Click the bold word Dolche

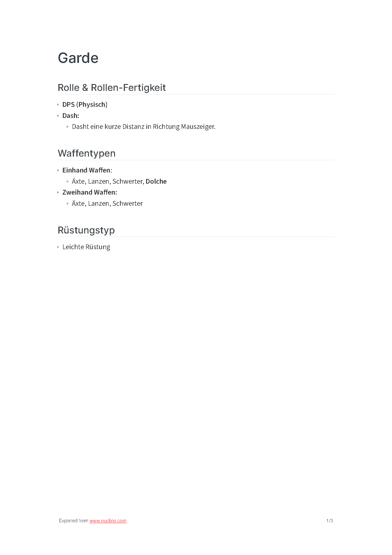(156, 181)
